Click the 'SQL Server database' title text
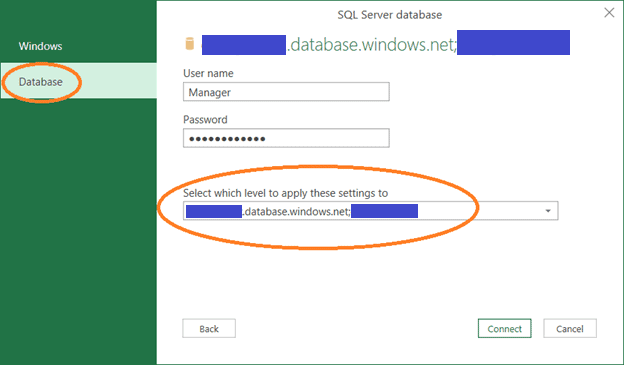 390,15
